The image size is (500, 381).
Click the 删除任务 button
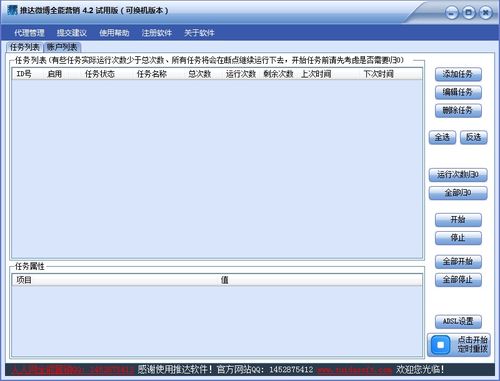[x=458, y=110]
